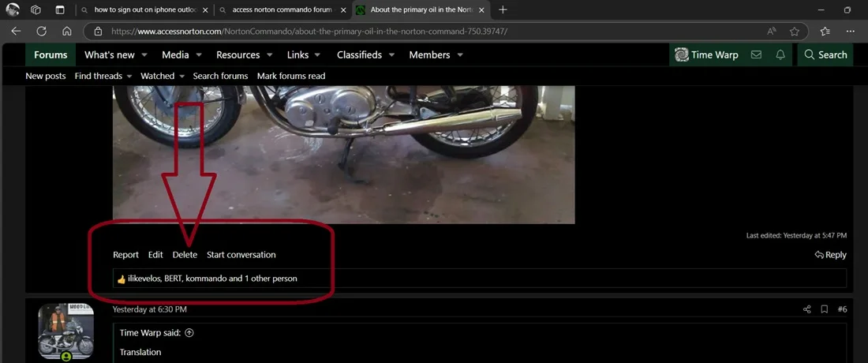Report this post
The image size is (868, 363).
pos(125,255)
